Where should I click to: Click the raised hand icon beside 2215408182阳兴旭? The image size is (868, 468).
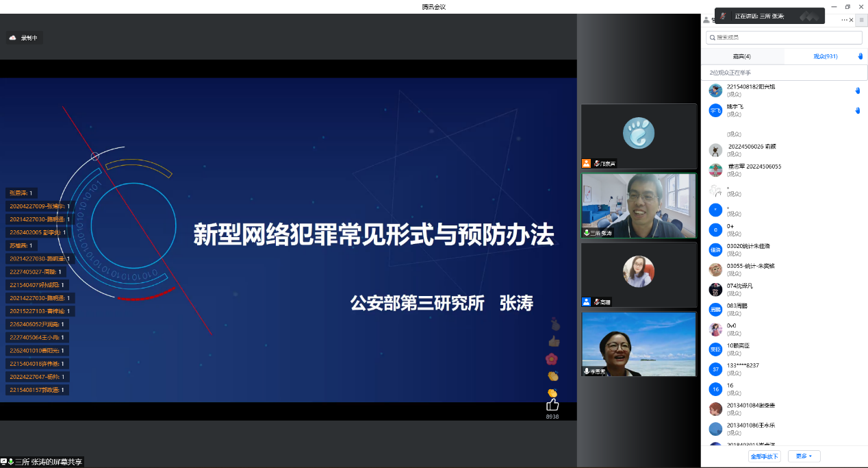click(x=858, y=90)
